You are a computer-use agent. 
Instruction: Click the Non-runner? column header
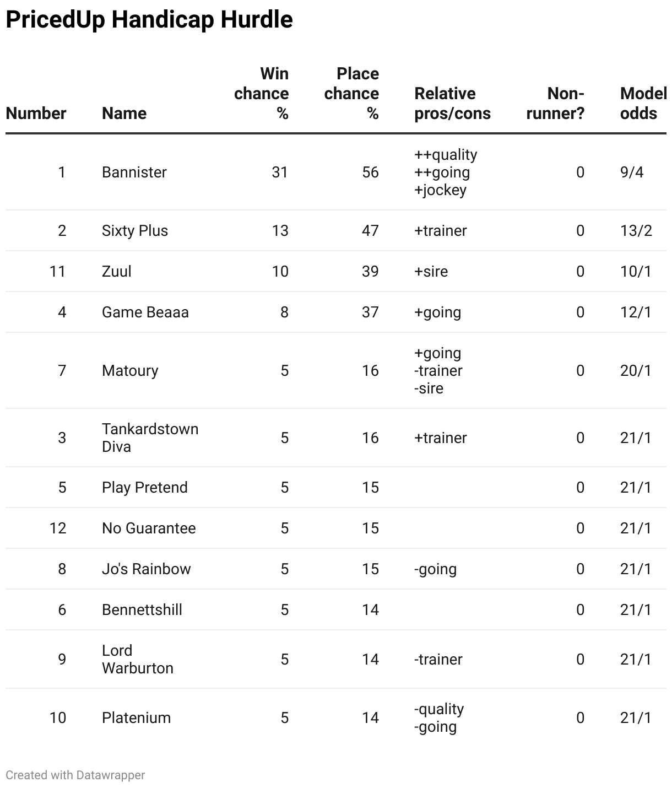555,104
